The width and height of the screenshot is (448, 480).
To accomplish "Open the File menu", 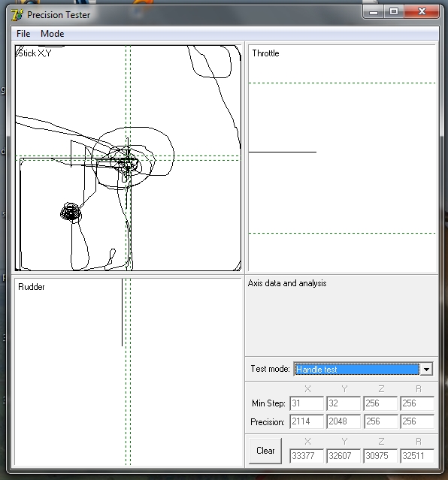I will [x=23, y=34].
